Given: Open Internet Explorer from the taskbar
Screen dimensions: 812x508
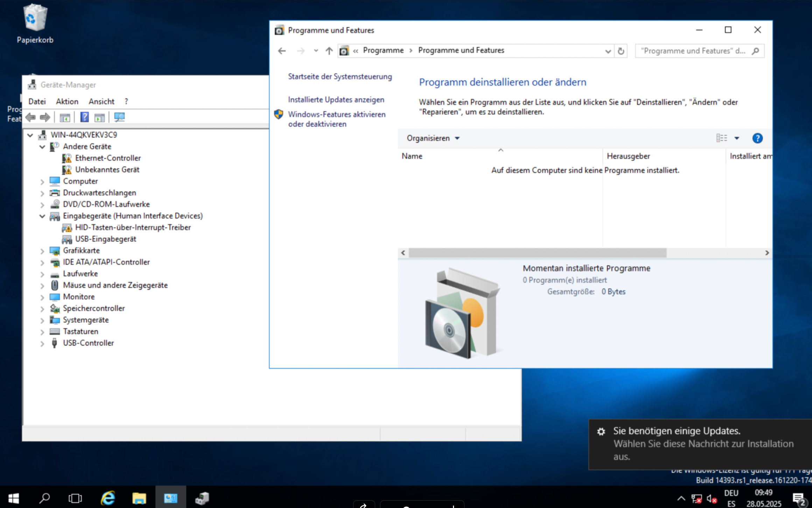Looking at the screenshot, I should click(x=108, y=498).
